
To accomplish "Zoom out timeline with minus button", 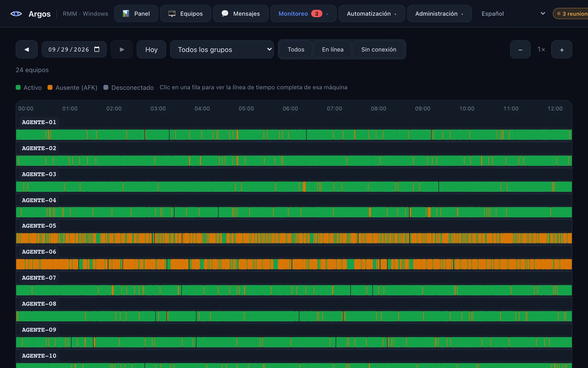I will 520,49.
